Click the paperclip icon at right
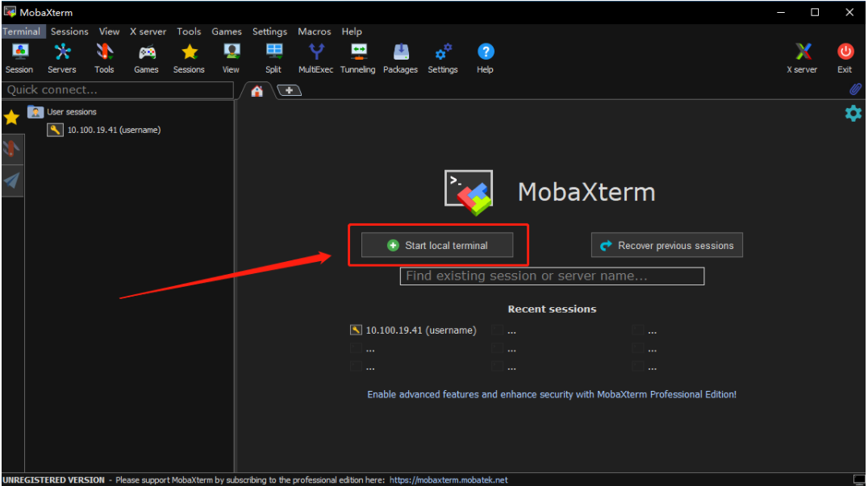Screen dimensions: 868x486 (855, 89)
